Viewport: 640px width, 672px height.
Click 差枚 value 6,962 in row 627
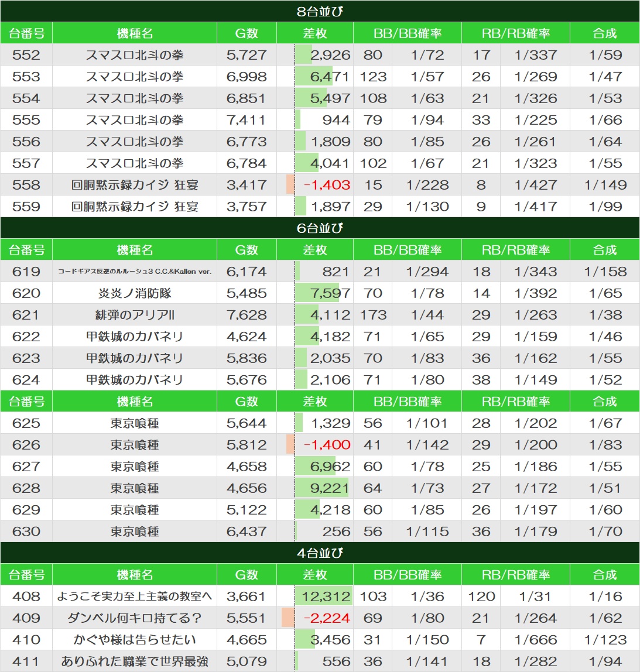(x=330, y=467)
